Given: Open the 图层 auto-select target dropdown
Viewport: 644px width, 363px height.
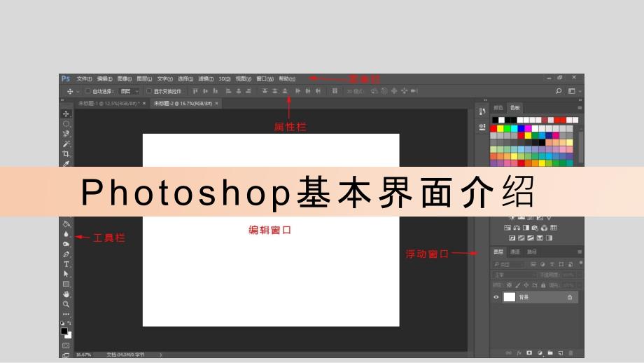Looking at the screenshot, I should point(129,91).
